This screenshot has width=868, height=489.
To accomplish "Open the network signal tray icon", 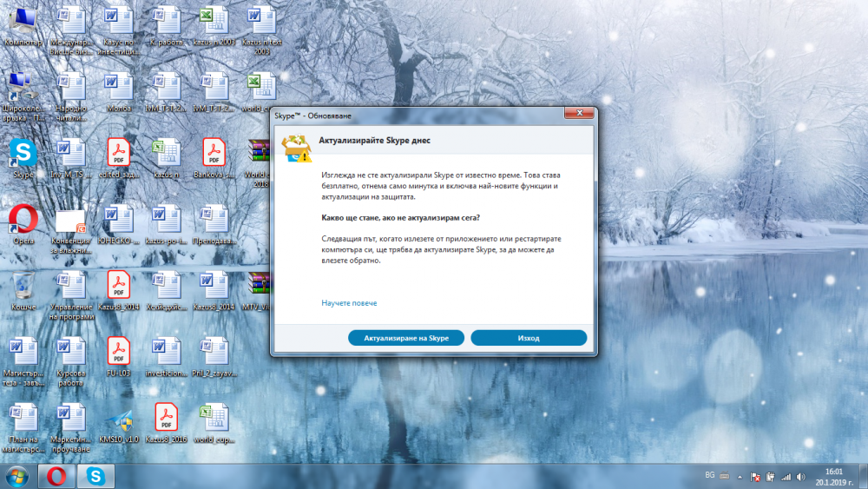I will 786,477.
